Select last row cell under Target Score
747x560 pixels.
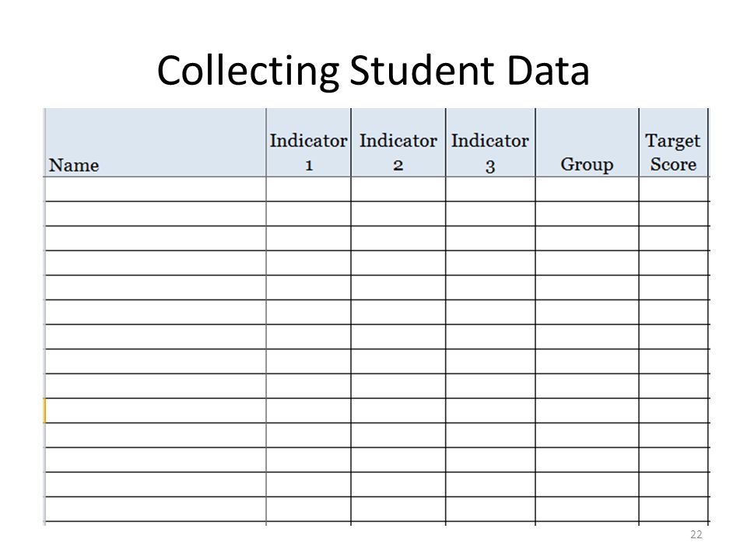[673, 509]
